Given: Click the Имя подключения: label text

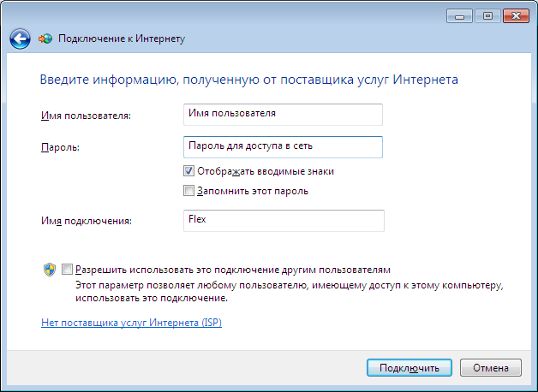Looking at the screenshot, I should (87, 221).
